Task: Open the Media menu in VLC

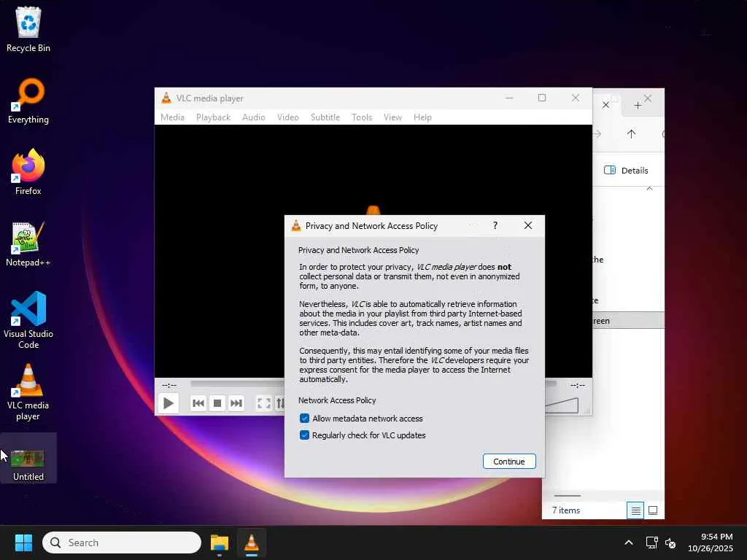Action: coord(172,117)
